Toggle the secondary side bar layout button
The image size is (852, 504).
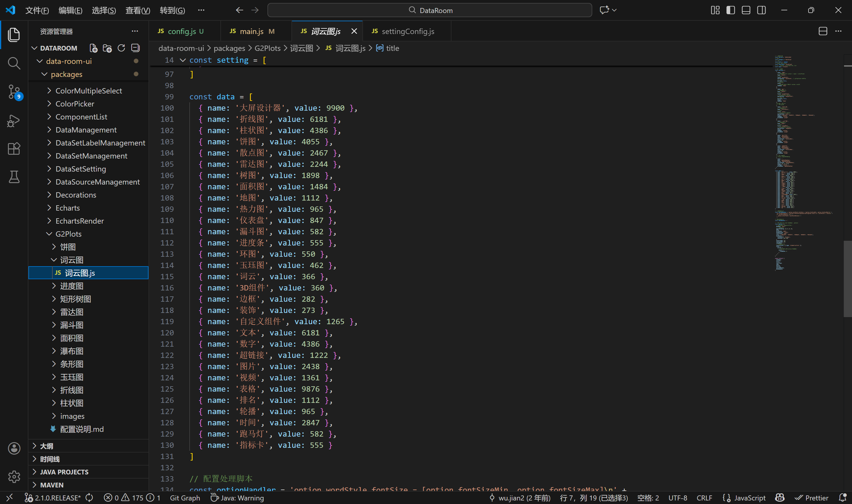click(x=761, y=10)
